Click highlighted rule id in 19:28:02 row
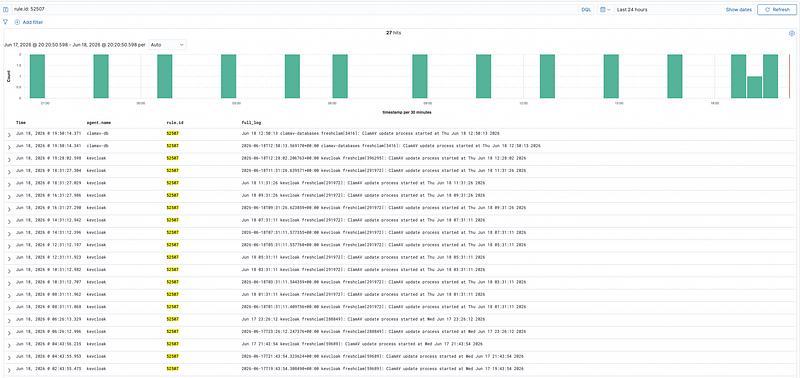The image size is (800, 378). coord(173,158)
